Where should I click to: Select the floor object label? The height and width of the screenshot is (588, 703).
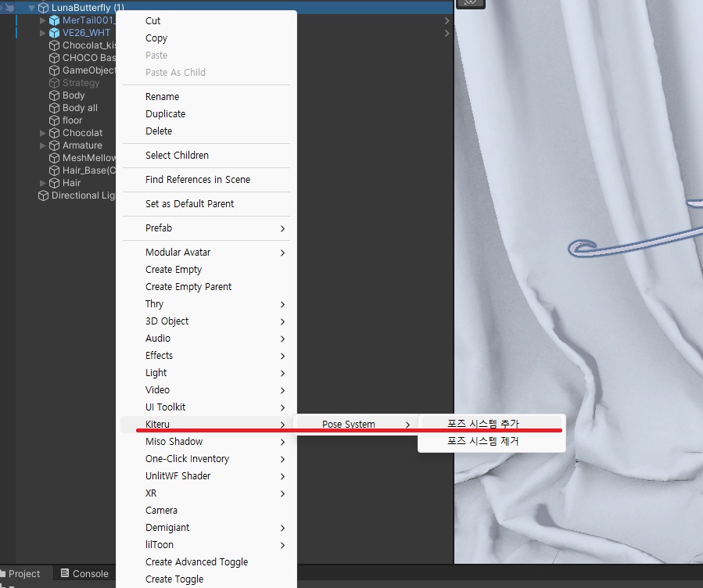coord(72,120)
